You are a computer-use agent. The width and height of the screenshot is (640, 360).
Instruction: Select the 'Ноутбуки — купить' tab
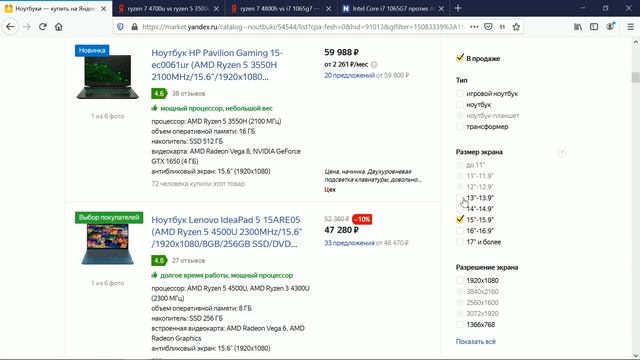(56, 9)
